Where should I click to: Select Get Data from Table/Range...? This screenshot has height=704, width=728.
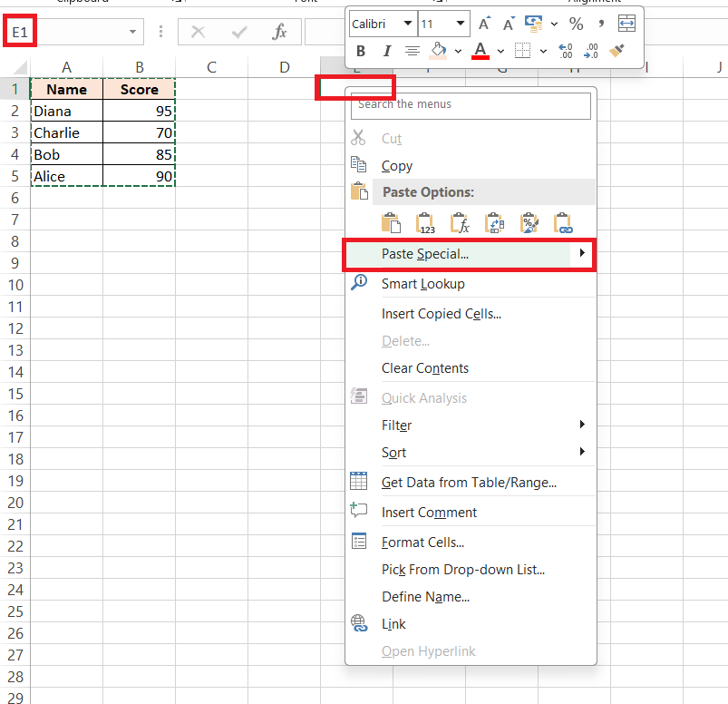(x=471, y=483)
